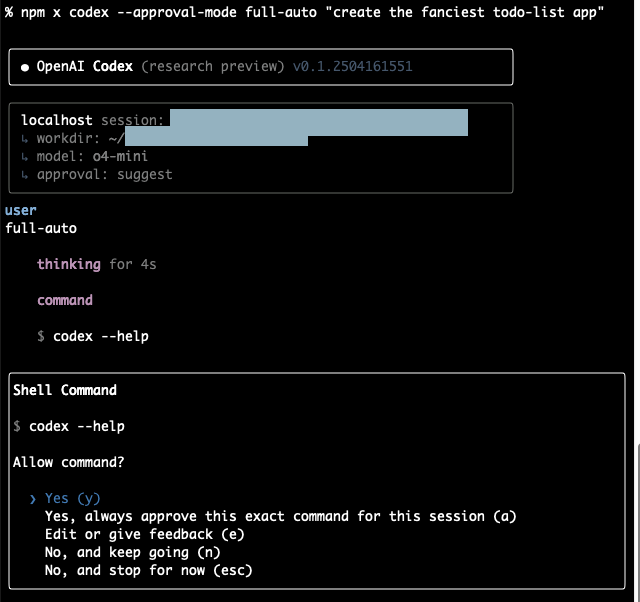The width and height of the screenshot is (640, 602).
Task: Click the redacted session ID field
Action: pyautogui.click(x=319, y=122)
